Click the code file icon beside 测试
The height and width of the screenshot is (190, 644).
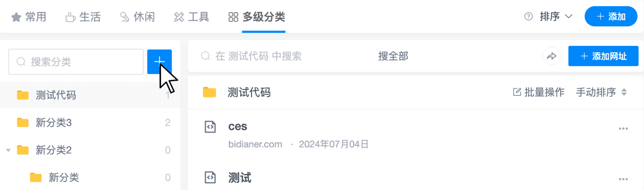click(210, 178)
